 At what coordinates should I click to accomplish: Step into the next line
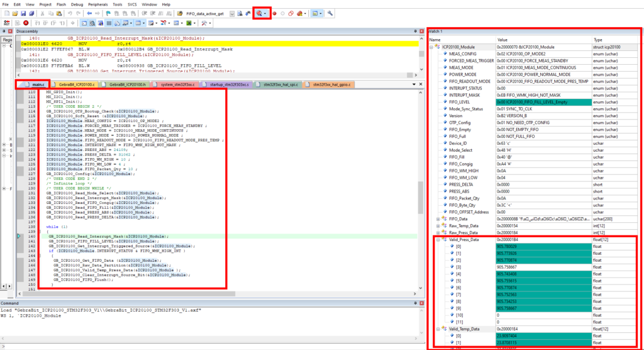click(37, 23)
